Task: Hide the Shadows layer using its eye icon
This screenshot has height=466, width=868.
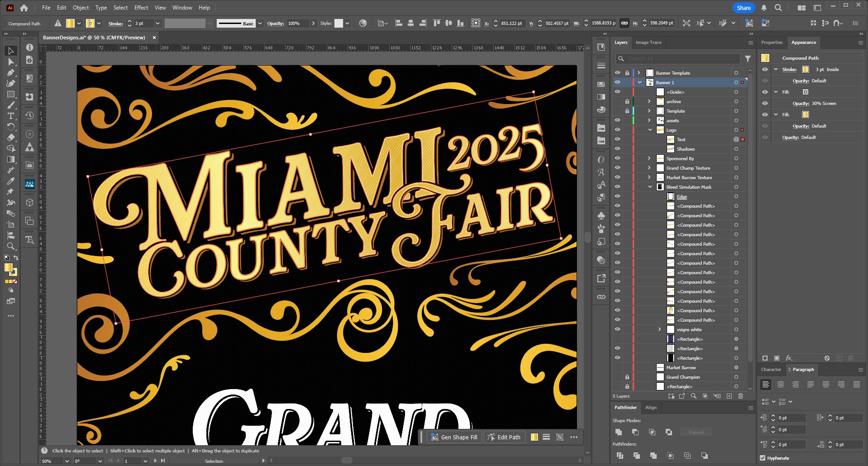Action: 617,149
